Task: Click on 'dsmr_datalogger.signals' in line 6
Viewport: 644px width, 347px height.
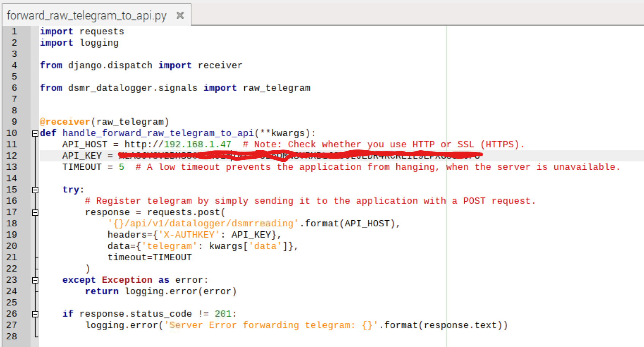Action: pos(133,88)
